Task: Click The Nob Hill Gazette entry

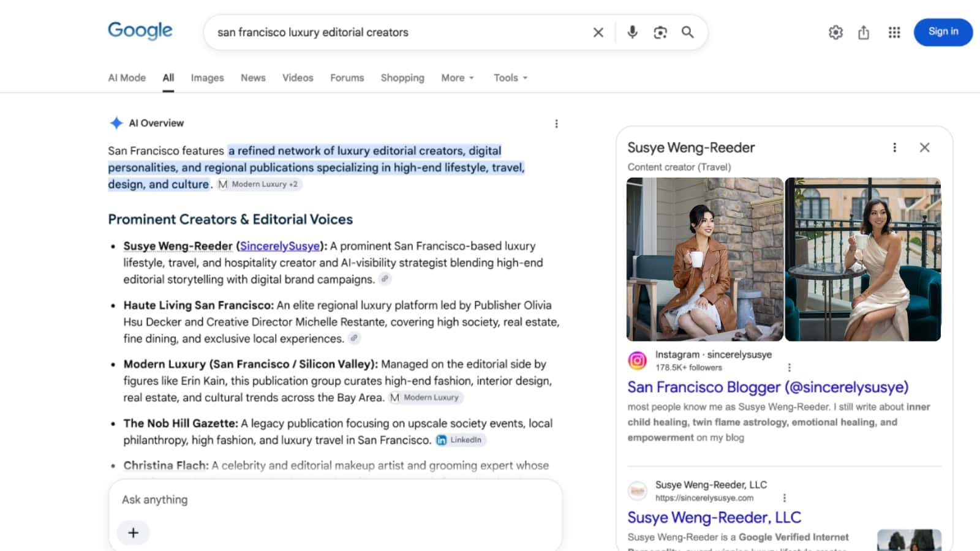Action: [x=181, y=423]
